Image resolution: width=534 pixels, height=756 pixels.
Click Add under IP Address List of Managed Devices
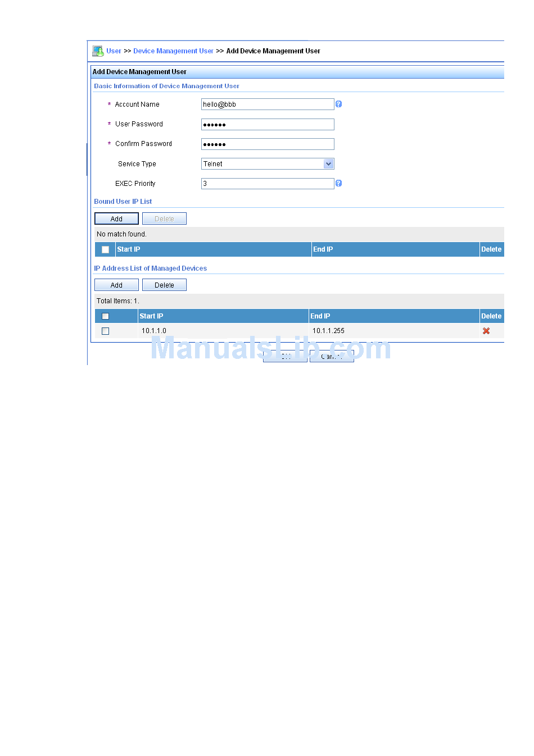116,285
